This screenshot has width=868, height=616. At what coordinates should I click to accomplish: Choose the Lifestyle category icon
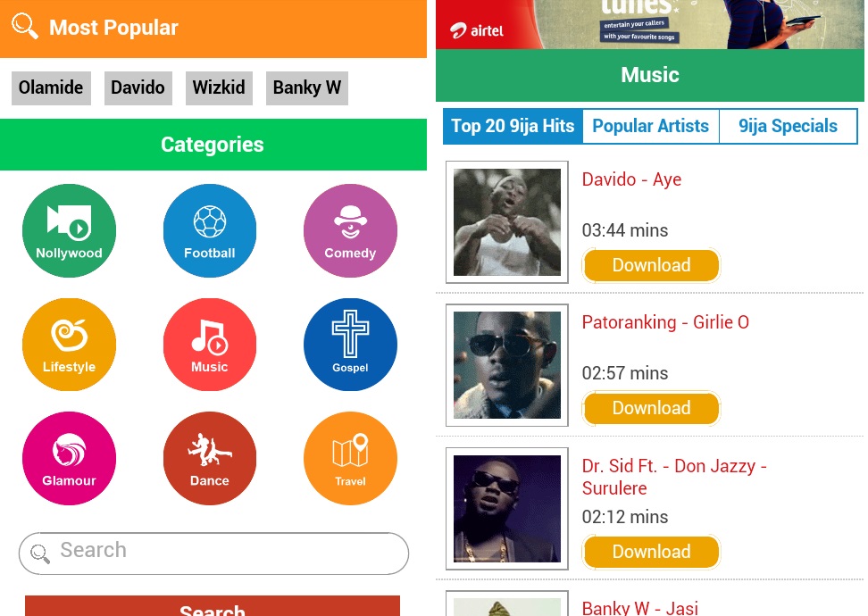click(x=69, y=345)
